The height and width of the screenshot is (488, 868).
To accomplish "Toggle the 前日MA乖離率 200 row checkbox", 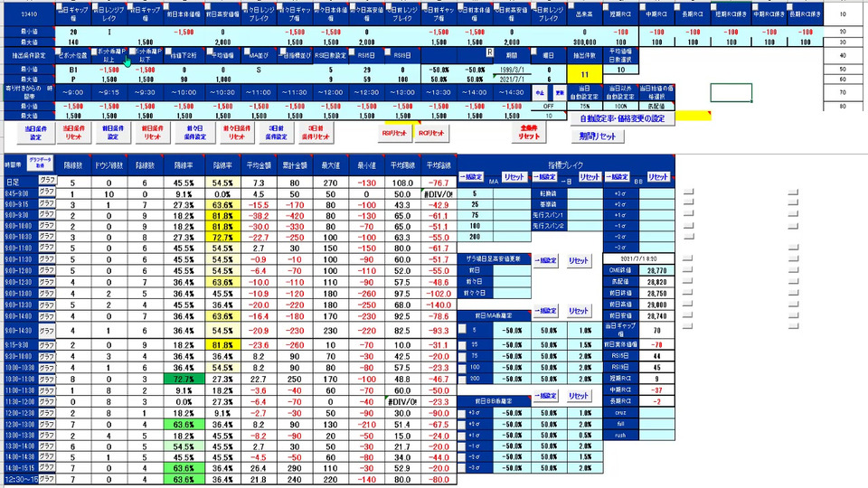I will 462,379.
